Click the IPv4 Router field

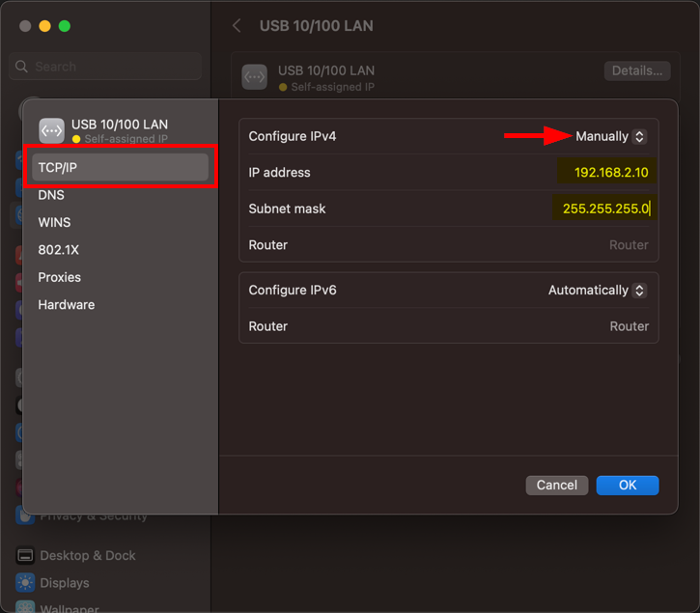(629, 244)
